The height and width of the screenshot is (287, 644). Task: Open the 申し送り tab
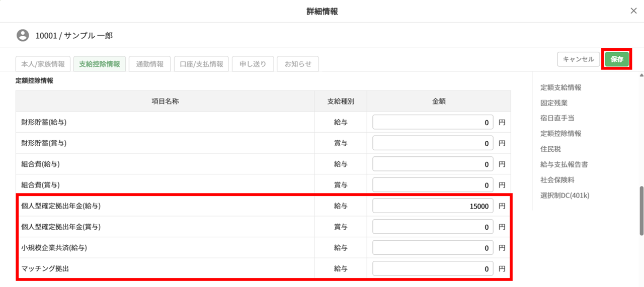click(253, 64)
